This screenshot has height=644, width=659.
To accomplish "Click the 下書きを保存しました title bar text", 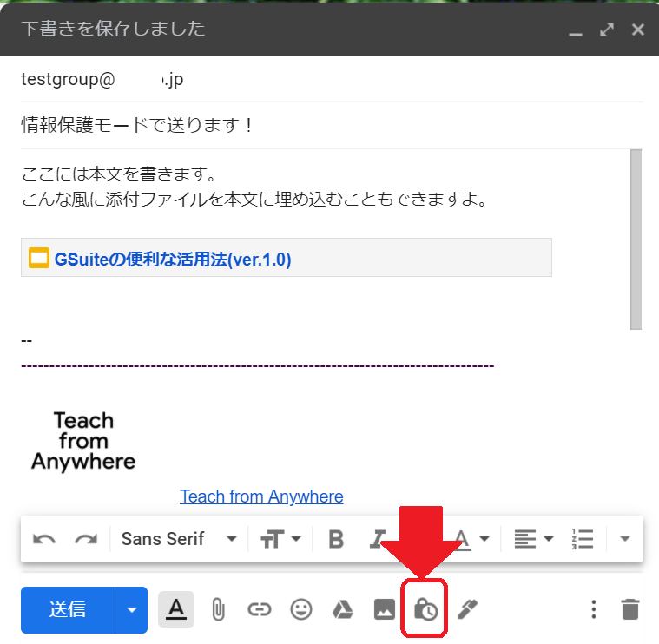I will (x=114, y=29).
